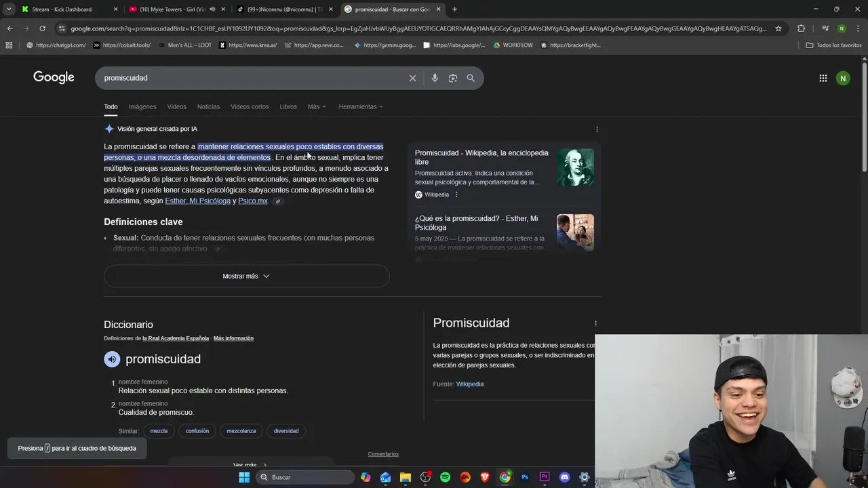Select the Noticias search tab

(x=208, y=106)
